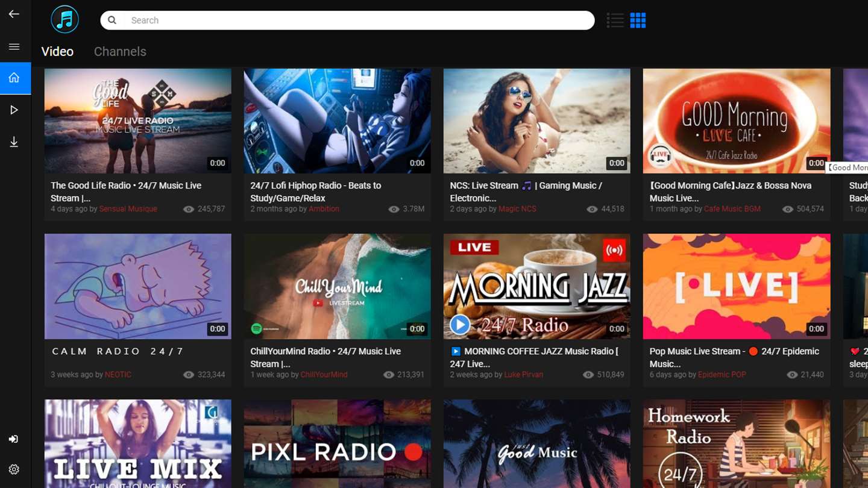This screenshot has height=488, width=868.
Task: Open the Homework Radio thumbnail
Action: click(x=737, y=444)
